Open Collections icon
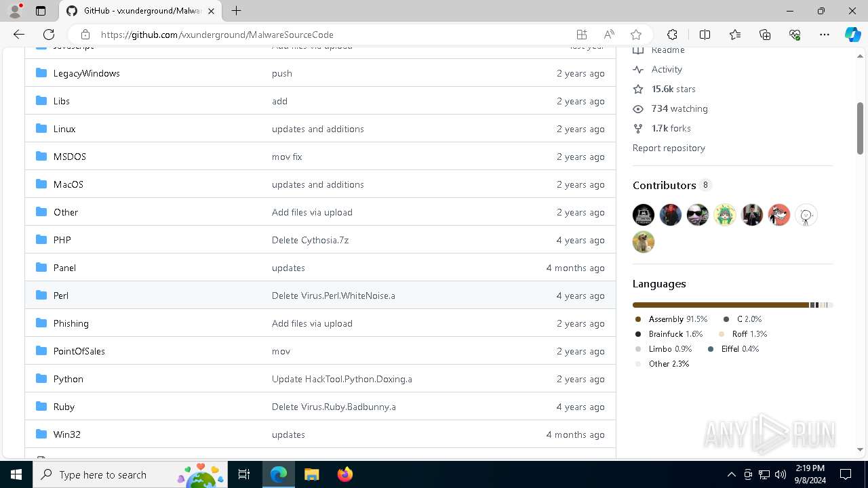This screenshot has width=868, height=488. tap(765, 35)
